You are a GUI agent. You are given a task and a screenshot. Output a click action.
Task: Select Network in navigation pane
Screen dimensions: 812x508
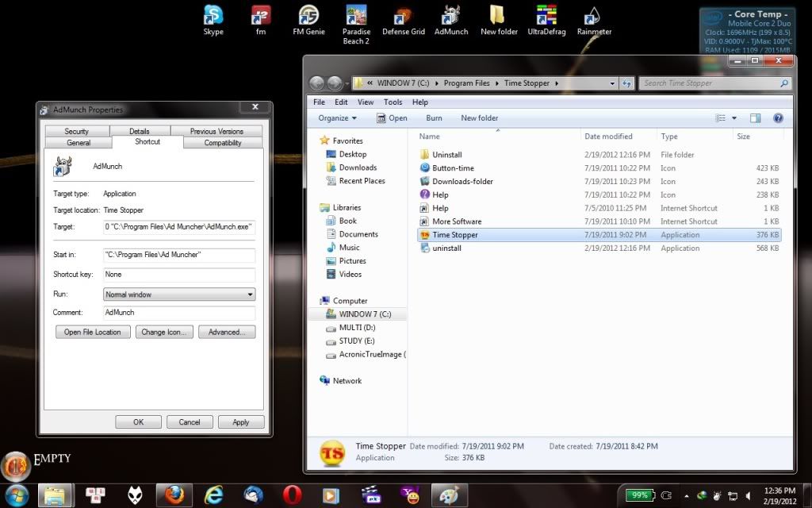(341, 380)
